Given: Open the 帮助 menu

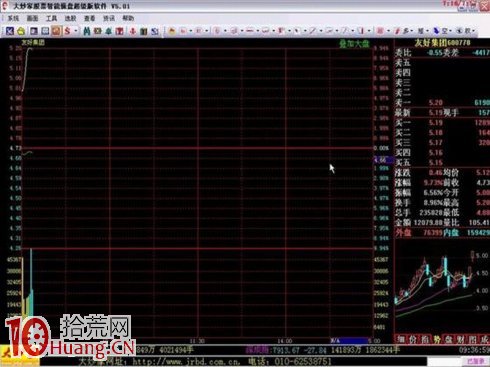Looking at the screenshot, I should tap(128, 18).
